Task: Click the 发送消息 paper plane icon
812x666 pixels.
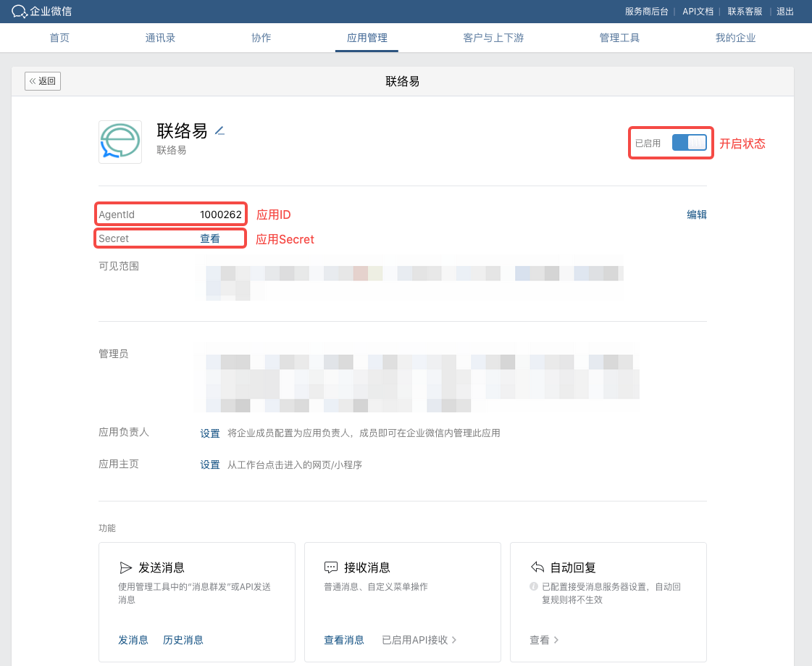Action: coord(126,567)
